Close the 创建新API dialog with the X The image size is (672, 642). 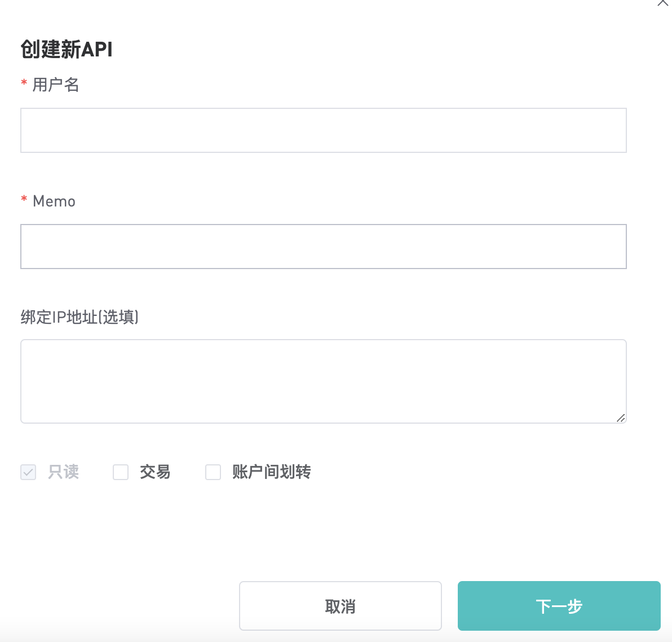pyautogui.click(x=664, y=3)
